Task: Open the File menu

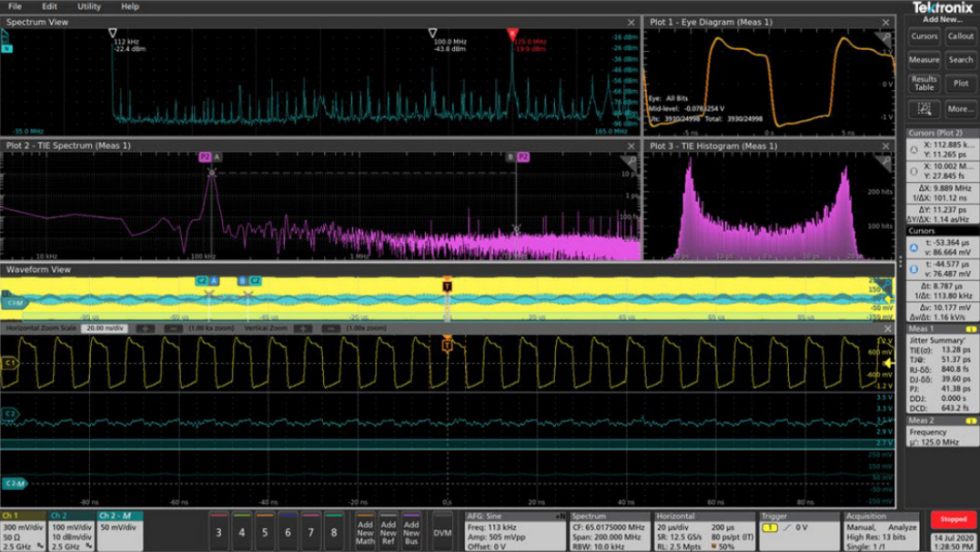Action: point(15,6)
